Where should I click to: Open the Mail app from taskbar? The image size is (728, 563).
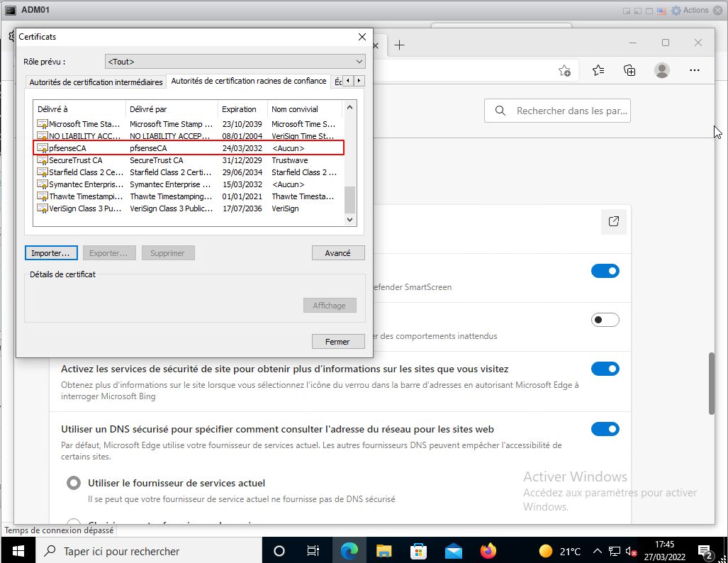[453, 551]
